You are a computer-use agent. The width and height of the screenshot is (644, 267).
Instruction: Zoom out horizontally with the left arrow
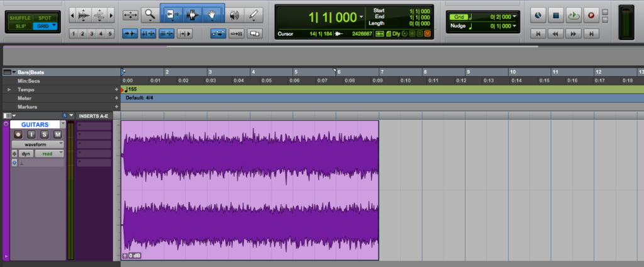(73, 16)
